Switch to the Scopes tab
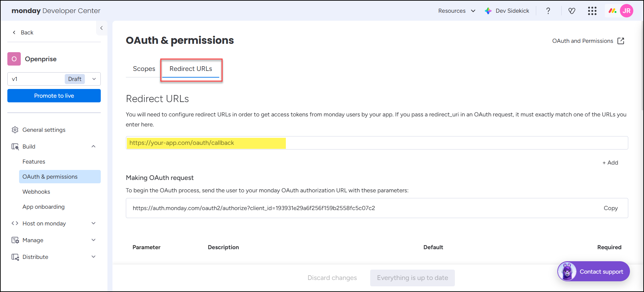The image size is (644, 292). [144, 69]
